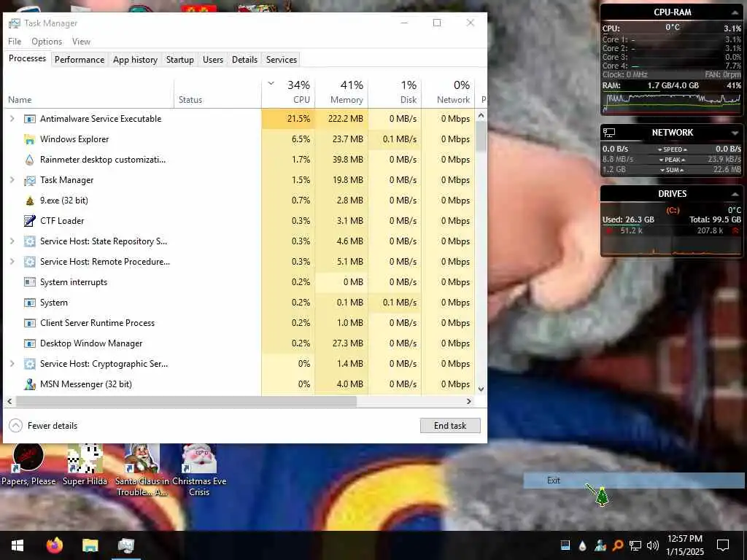Select Super Hilda desktop shortcut
This screenshot has width=747, height=560.
[85, 464]
